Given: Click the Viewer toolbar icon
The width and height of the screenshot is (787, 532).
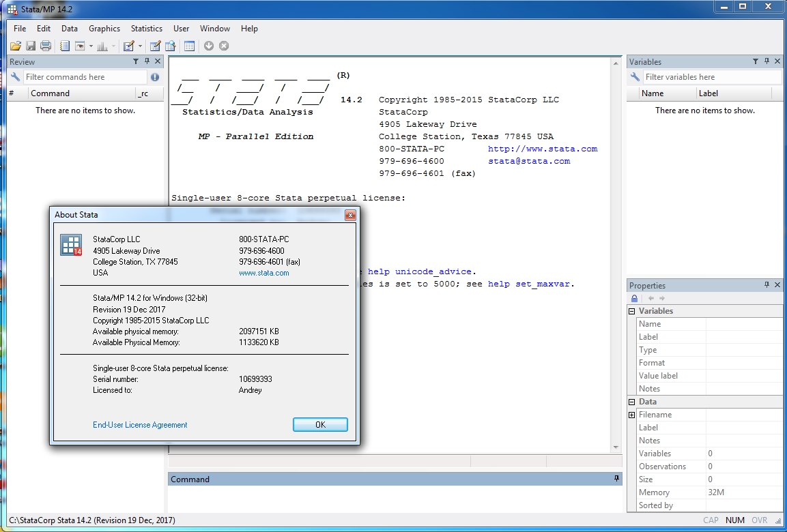Looking at the screenshot, I should (x=80, y=46).
